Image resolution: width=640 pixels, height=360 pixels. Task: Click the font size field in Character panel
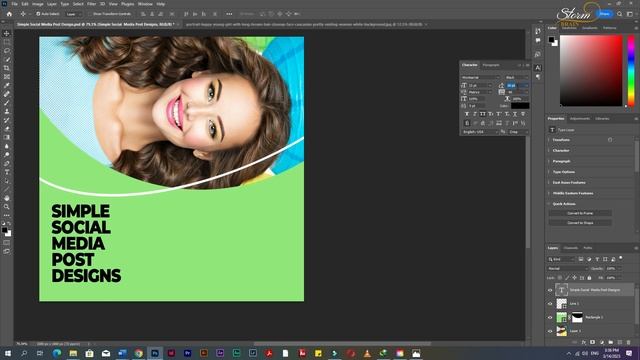click(x=480, y=85)
